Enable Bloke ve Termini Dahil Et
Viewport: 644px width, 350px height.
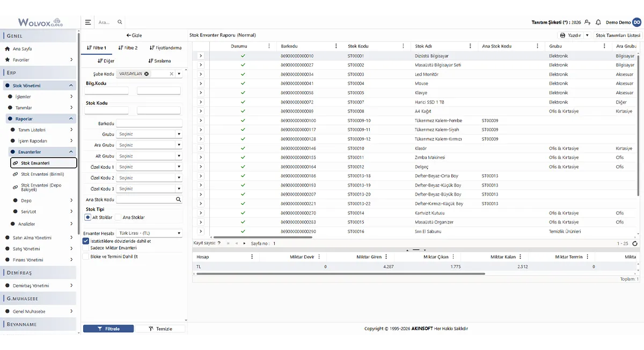pyautogui.click(x=86, y=257)
